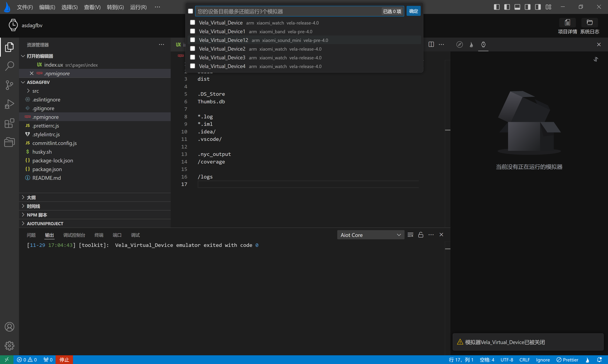
Task: Click the watch emulator tab icon
Action: tap(483, 45)
